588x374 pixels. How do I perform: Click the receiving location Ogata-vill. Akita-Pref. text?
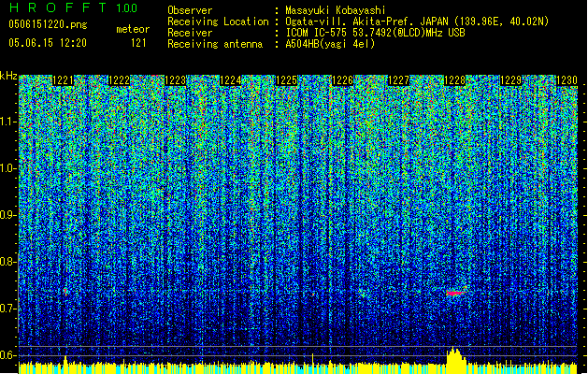pos(417,22)
